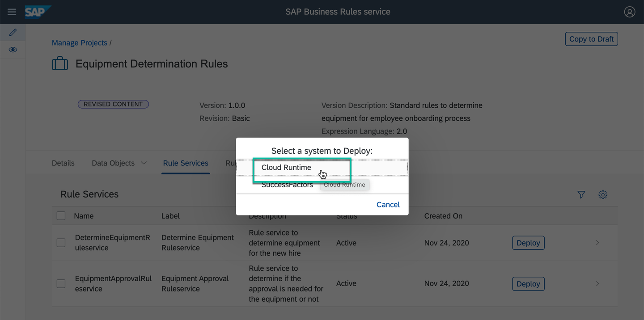Switch to eye view mode icon
This screenshot has height=320, width=644.
coord(13,50)
